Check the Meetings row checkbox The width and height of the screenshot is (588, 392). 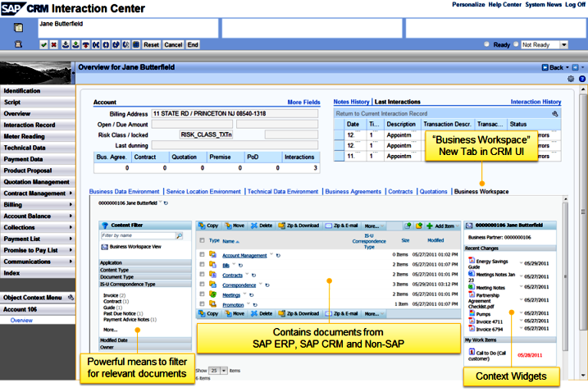click(x=202, y=294)
